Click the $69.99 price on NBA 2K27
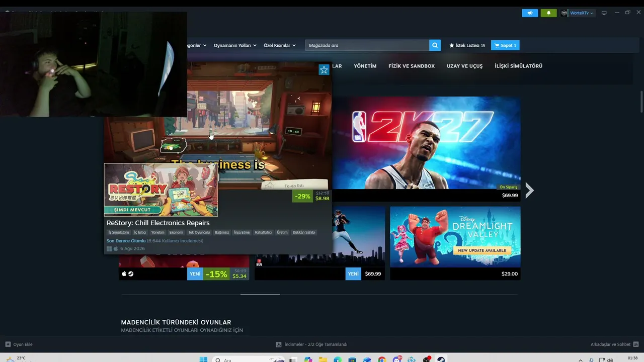 (510, 196)
